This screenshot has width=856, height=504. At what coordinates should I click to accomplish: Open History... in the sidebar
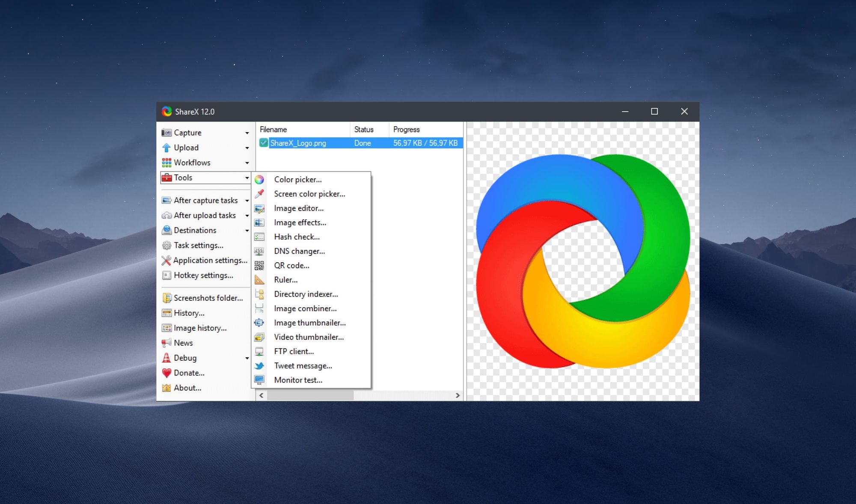click(189, 313)
